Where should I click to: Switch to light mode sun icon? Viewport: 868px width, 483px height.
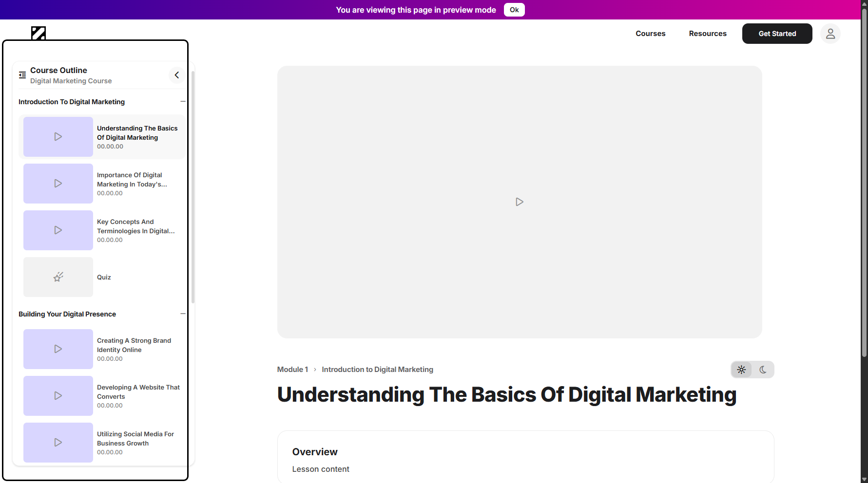[x=741, y=370]
